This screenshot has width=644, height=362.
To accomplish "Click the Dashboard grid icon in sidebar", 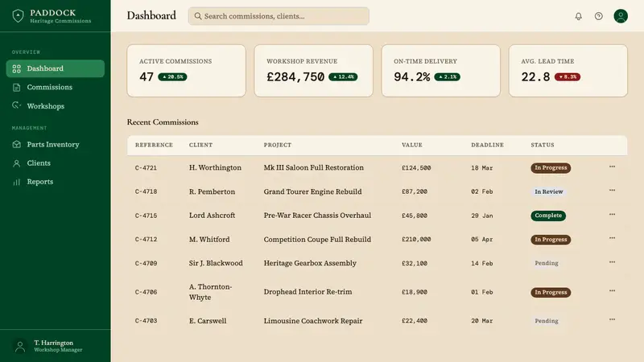I will click(16, 68).
